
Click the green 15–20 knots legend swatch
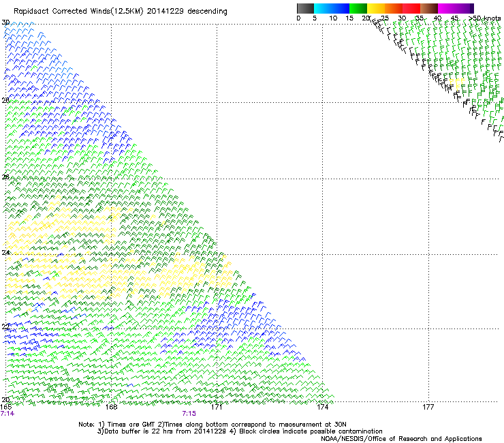[358, 8]
